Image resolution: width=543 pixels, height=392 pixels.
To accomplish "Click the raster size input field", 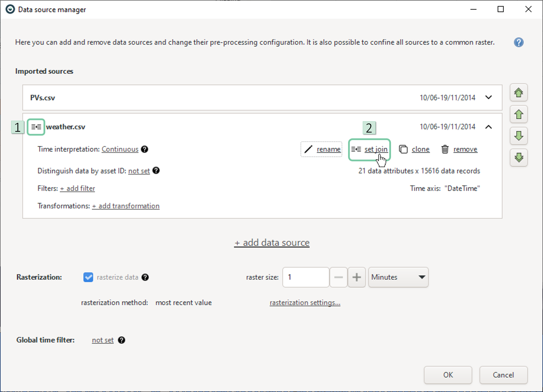I will click(306, 277).
